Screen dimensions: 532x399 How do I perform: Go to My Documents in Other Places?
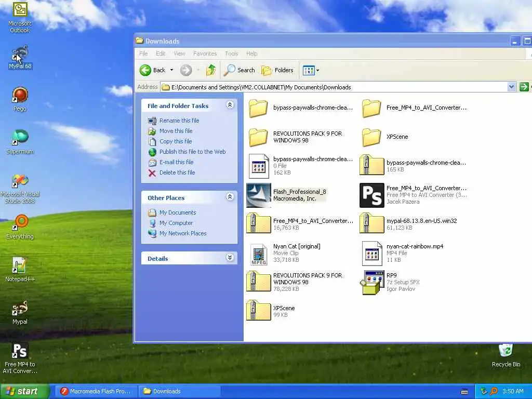click(x=178, y=212)
